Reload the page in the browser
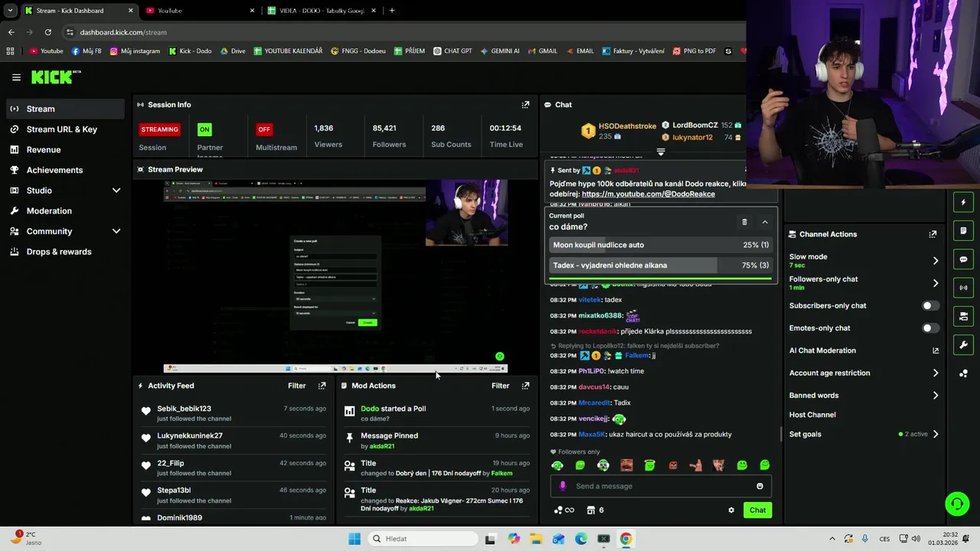This screenshot has width=980, height=551. tap(47, 32)
